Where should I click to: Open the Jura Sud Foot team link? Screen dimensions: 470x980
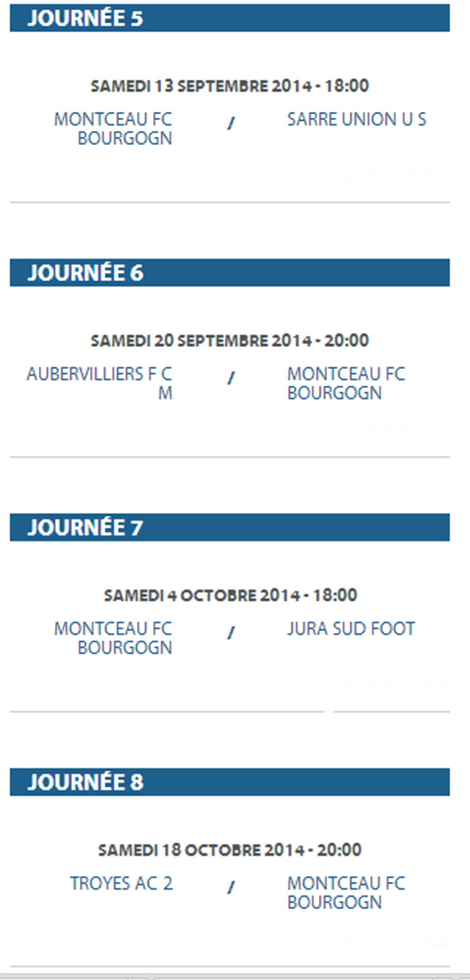[x=351, y=629]
